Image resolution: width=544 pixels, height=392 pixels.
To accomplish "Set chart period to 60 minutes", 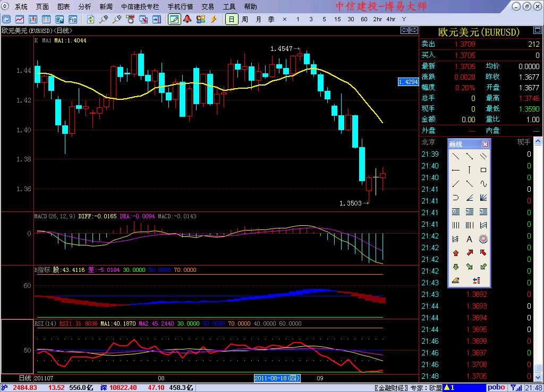I will pyautogui.click(x=364, y=19).
